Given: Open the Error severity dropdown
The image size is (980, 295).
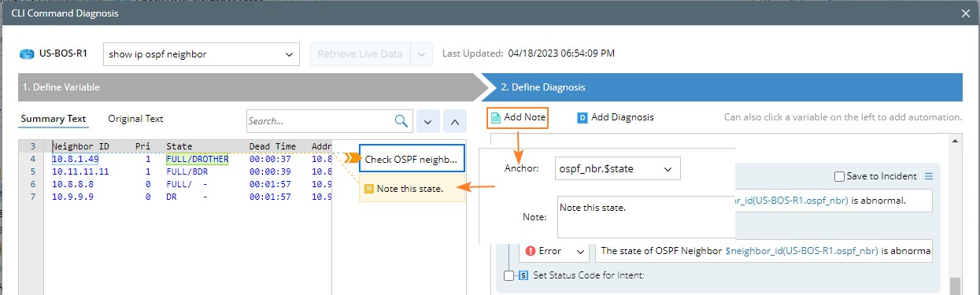Looking at the screenshot, I should 553,251.
